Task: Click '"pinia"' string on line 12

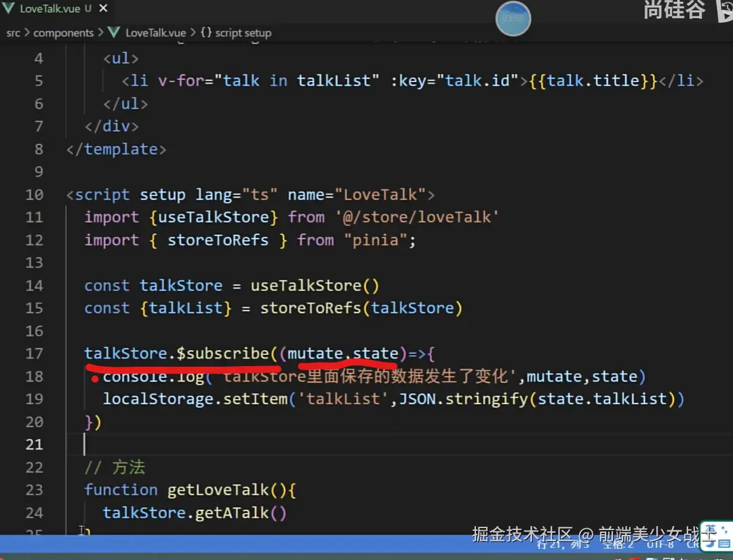Action: (x=376, y=240)
